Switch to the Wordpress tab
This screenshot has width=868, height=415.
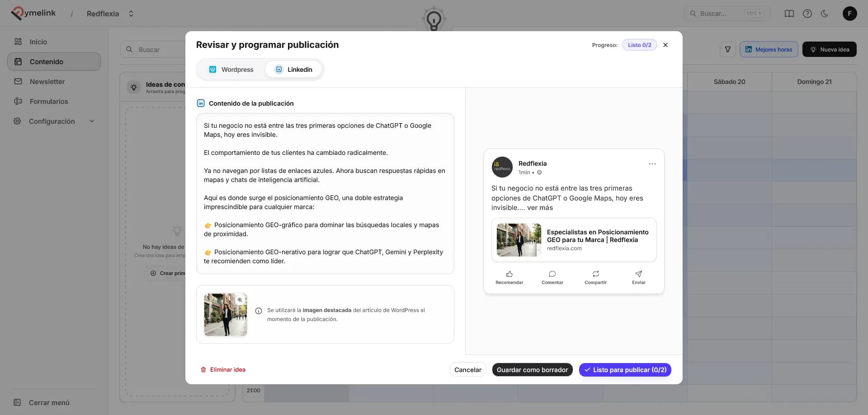tap(231, 70)
